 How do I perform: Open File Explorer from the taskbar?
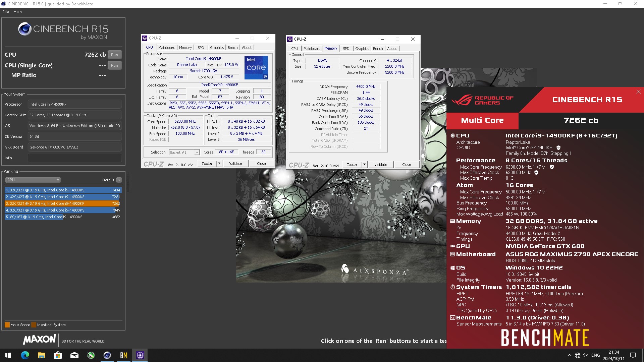click(x=41, y=355)
